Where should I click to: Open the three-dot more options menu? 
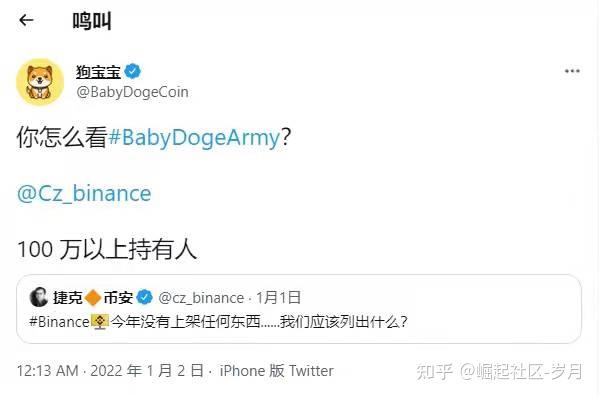coord(572,71)
